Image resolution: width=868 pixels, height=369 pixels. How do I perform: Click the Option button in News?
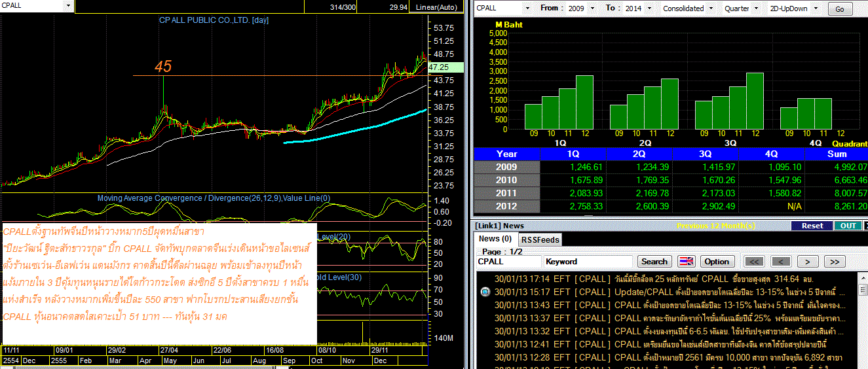717,261
